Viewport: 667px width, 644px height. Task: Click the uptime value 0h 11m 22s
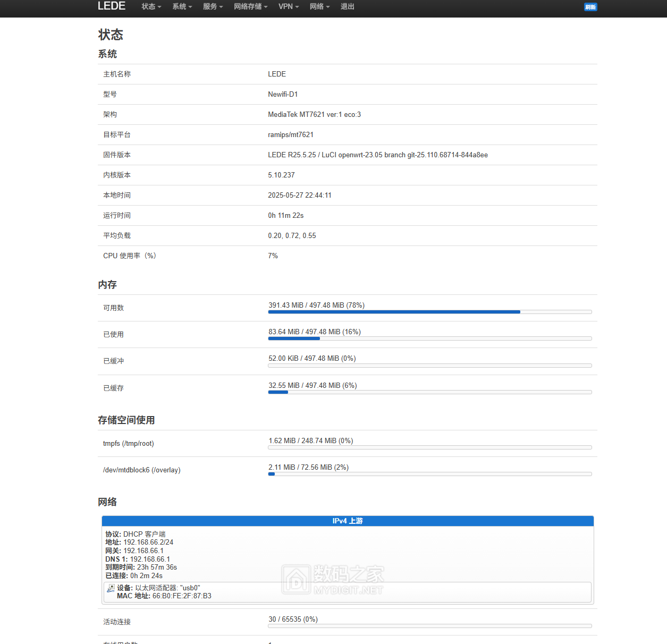[286, 216]
